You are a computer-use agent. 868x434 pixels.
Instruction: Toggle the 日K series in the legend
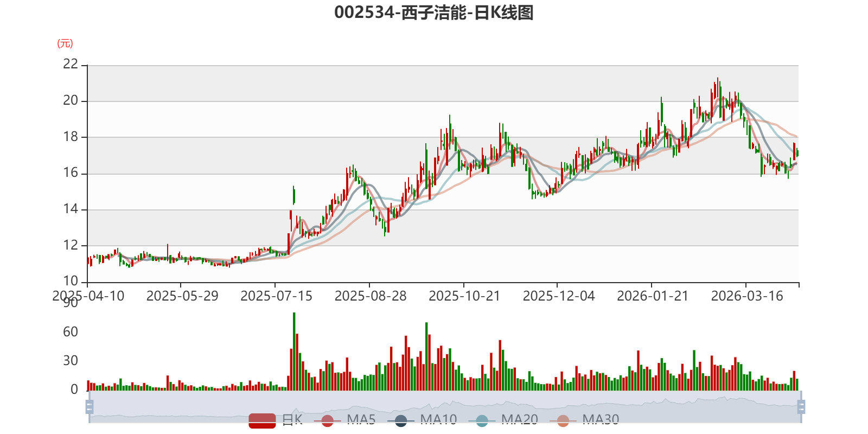[x=276, y=420]
